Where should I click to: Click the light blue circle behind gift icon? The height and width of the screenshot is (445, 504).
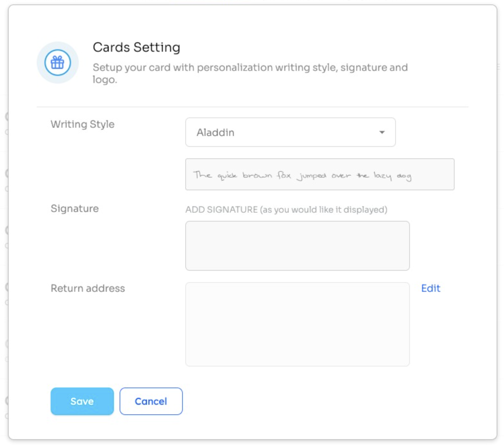(57, 63)
